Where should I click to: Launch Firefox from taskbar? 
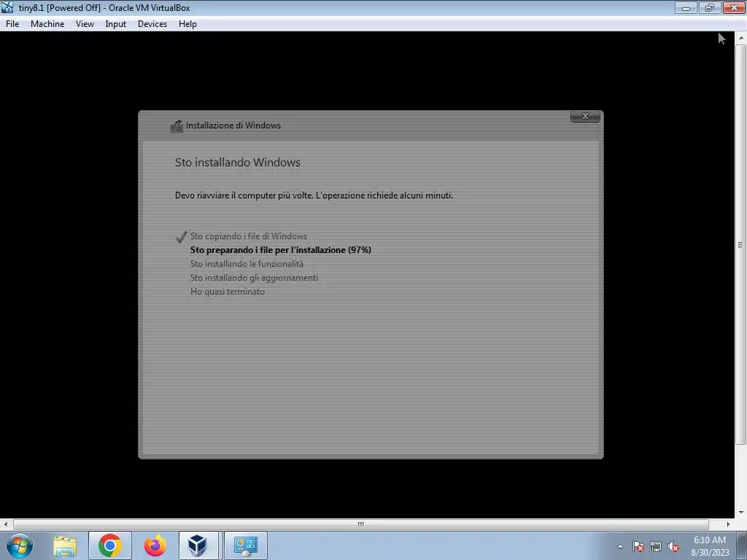[x=155, y=545]
